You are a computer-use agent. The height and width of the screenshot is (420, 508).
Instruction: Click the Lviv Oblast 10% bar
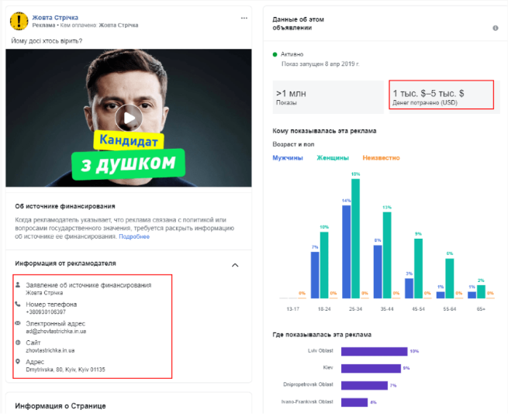pyautogui.click(x=374, y=351)
